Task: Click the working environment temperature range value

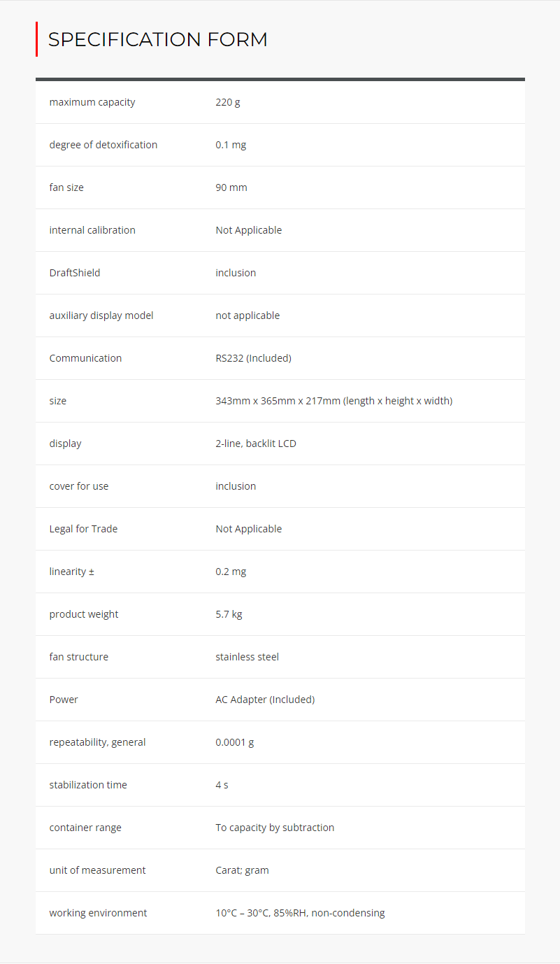Action: [300, 913]
